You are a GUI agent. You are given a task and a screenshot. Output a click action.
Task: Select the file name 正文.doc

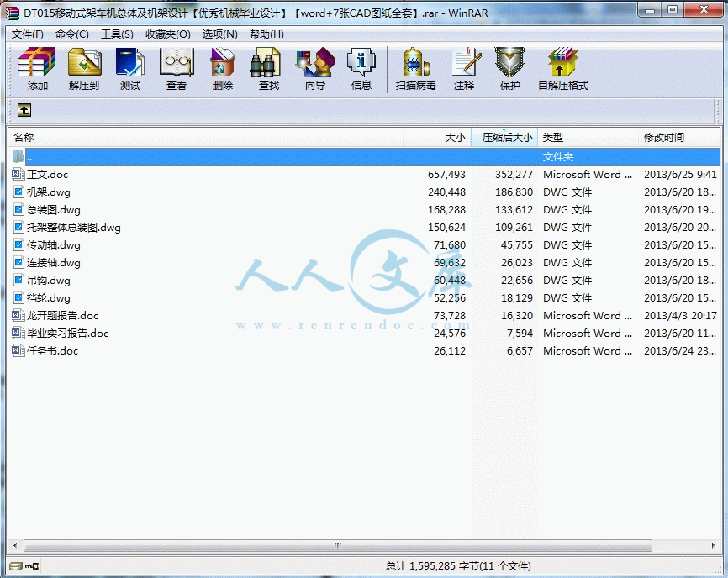(x=47, y=175)
